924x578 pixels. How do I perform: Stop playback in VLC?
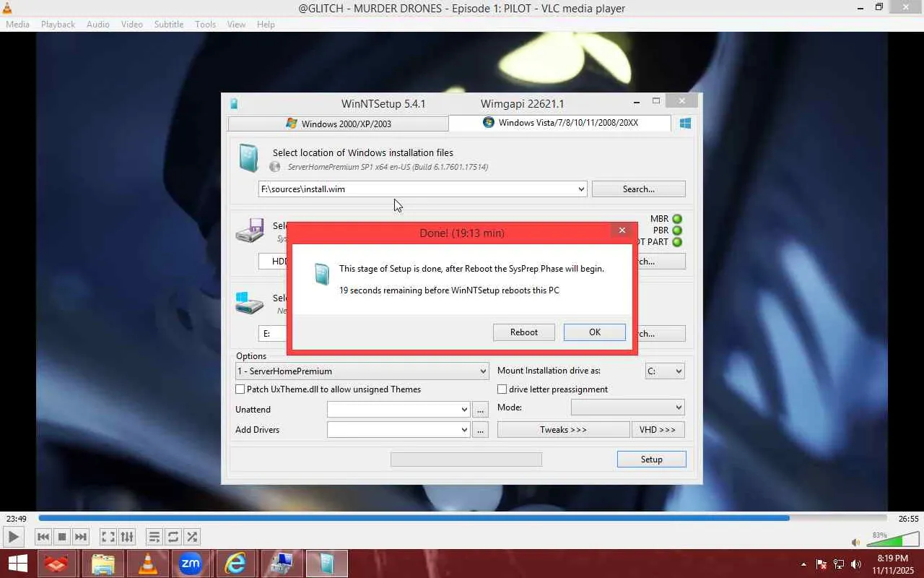(62, 537)
